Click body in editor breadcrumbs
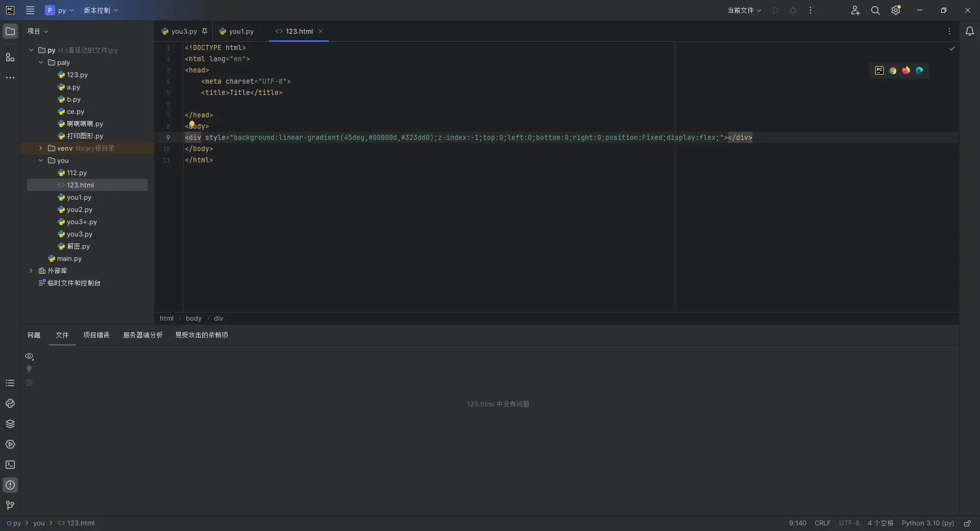 click(x=193, y=318)
